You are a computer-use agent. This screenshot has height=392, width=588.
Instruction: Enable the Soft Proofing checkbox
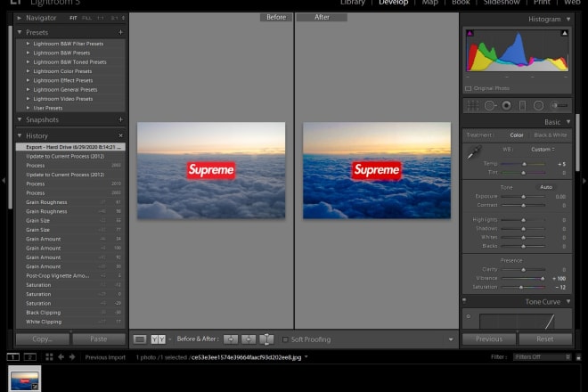[285, 339]
